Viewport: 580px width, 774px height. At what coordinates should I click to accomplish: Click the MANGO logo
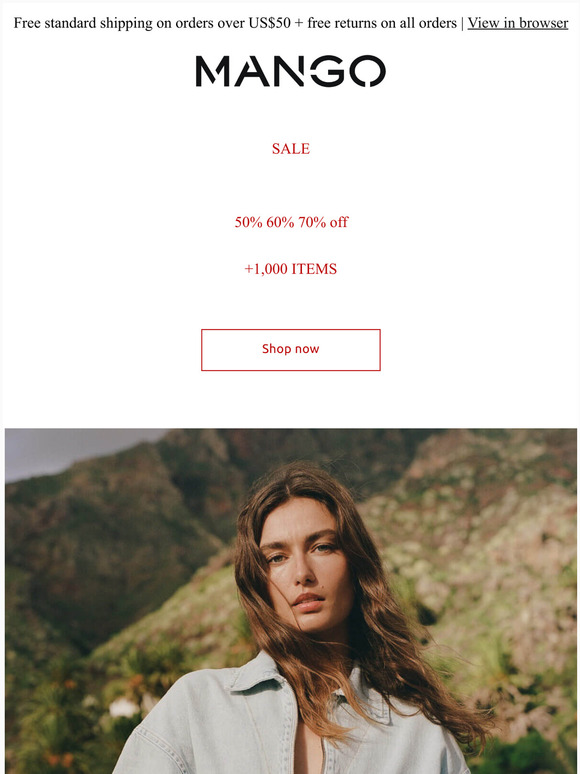click(x=290, y=71)
